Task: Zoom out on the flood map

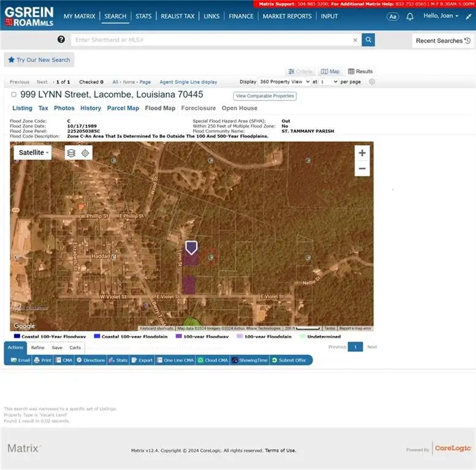Action: pyautogui.click(x=362, y=168)
